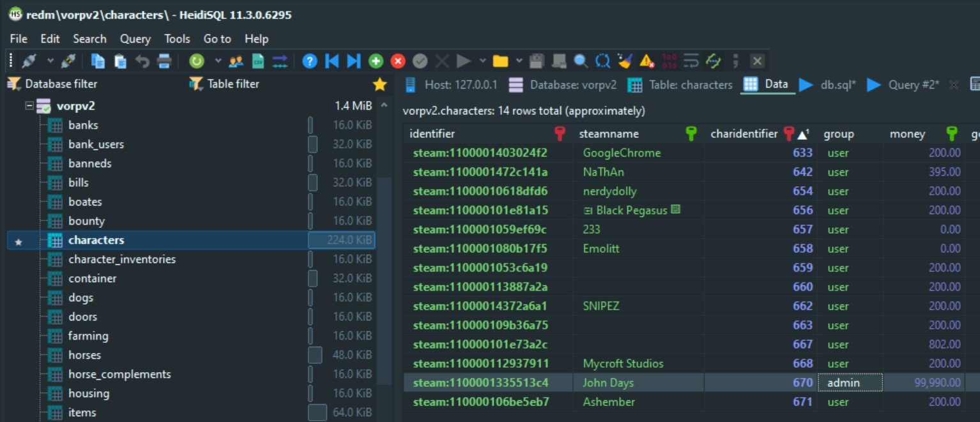This screenshot has width=980, height=422.
Task: Switch to the db.sql* query tab
Action: (828, 84)
